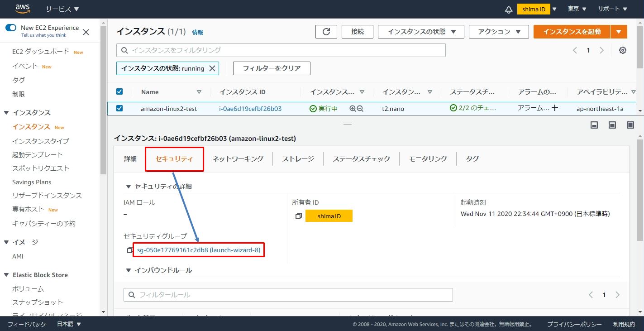Switch to the モニタリング tab
The width and height of the screenshot is (644, 331).
coord(428,159)
